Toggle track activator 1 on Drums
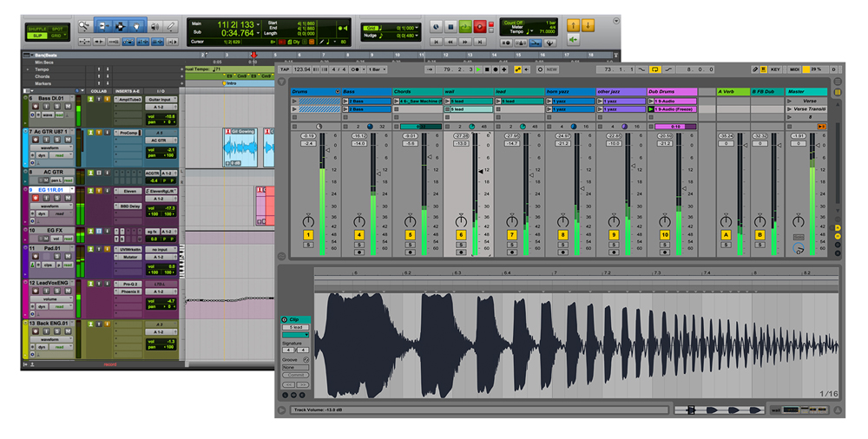The height and width of the screenshot is (439, 868). [x=307, y=235]
